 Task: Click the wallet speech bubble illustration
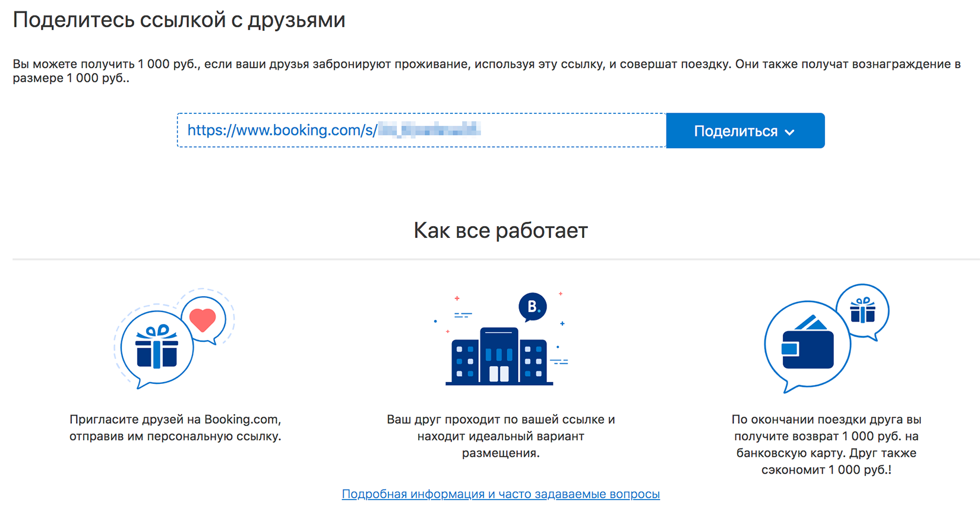pos(807,348)
